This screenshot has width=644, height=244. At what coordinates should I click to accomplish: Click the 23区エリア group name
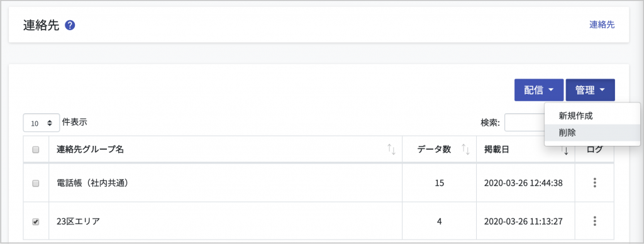[78, 221]
